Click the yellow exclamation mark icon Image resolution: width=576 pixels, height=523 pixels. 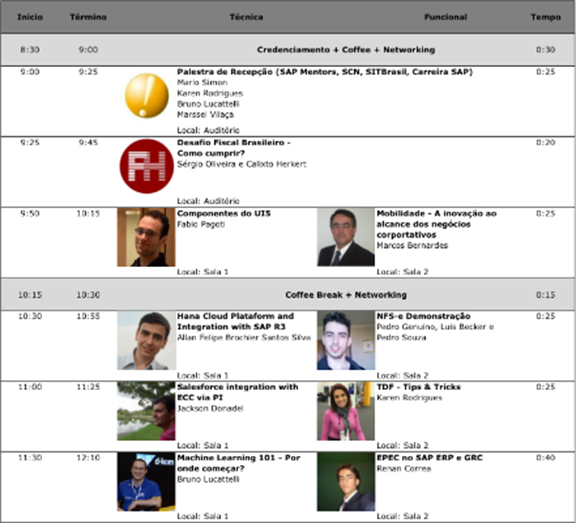[147, 95]
